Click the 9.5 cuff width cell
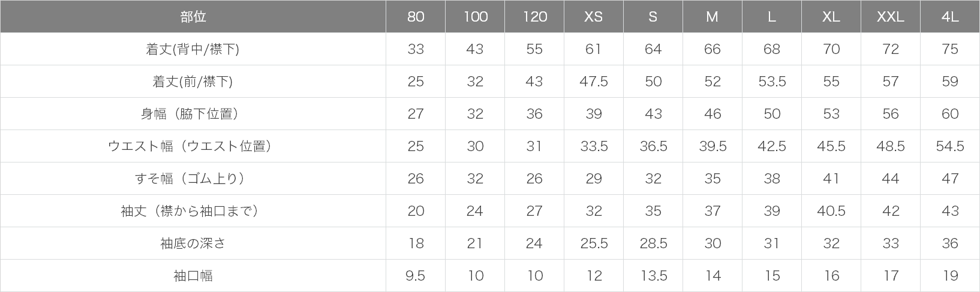The image size is (980, 292). click(x=415, y=276)
